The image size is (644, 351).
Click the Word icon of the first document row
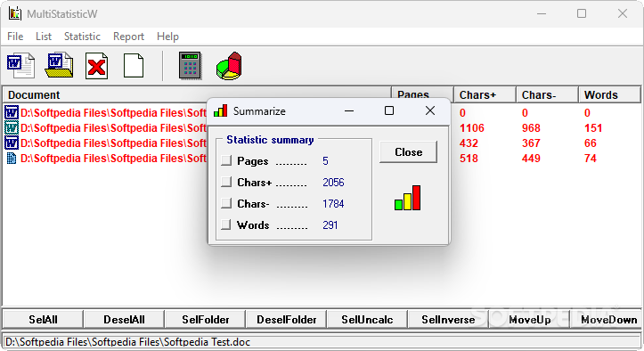(12, 112)
